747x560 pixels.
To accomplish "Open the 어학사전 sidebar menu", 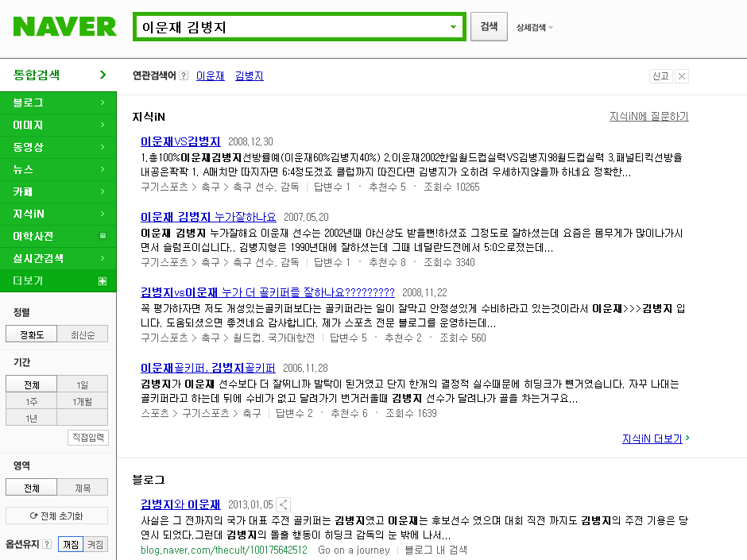I will click(x=58, y=236).
